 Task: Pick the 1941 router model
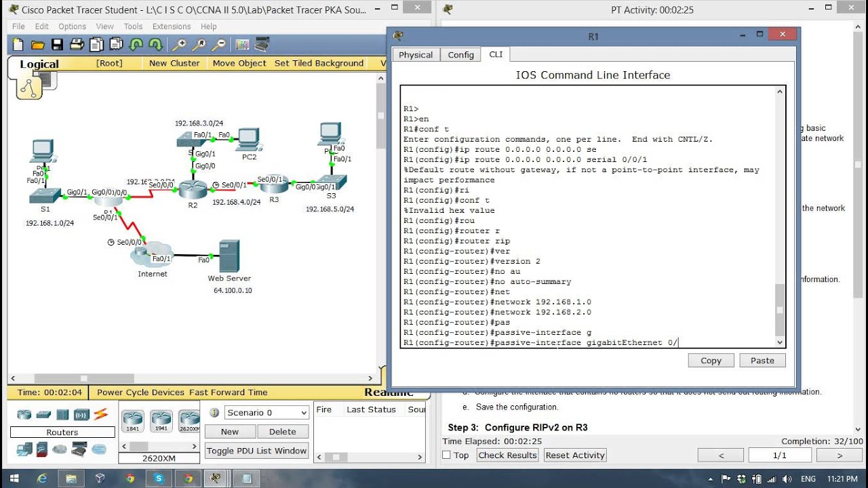161,420
